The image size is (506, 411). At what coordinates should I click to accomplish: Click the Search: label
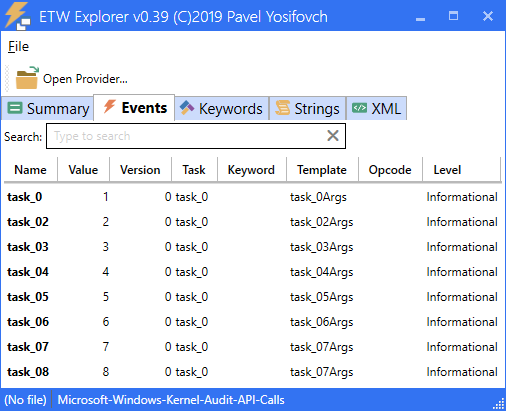tap(23, 137)
